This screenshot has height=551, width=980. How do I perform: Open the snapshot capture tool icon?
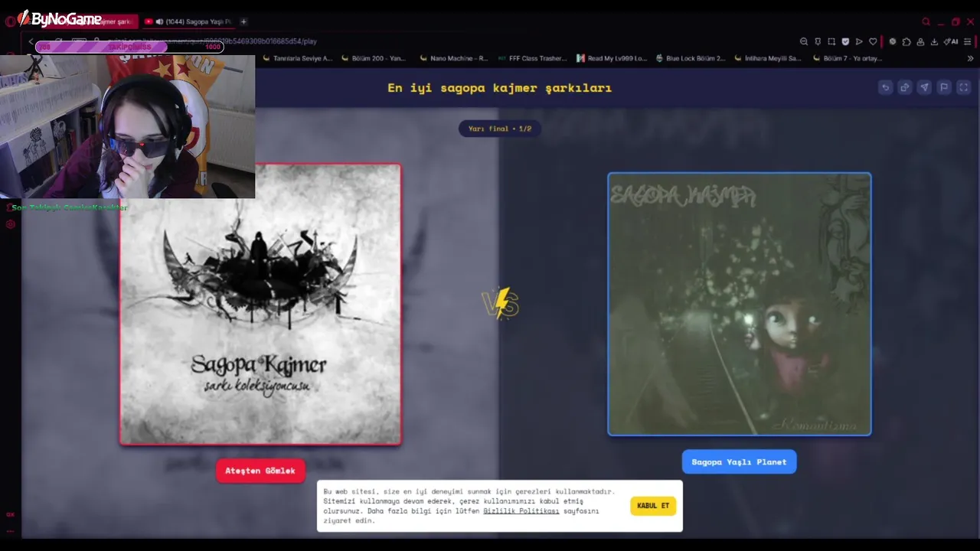(x=831, y=41)
